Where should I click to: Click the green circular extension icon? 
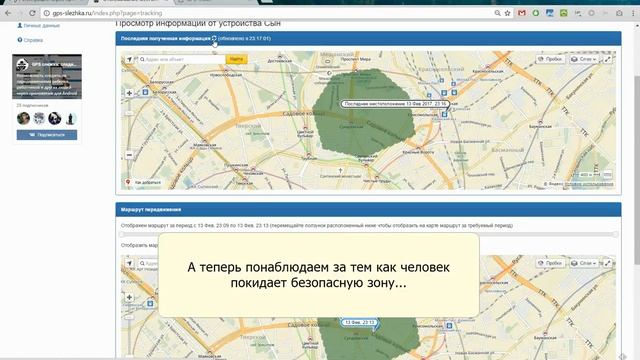[536, 13]
